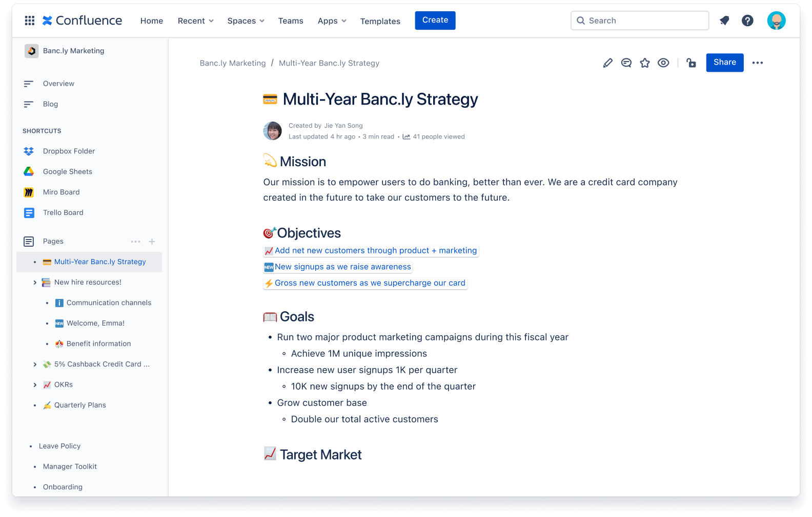
Task: Open Pages section options ellipsis
Action: (135, 242)
